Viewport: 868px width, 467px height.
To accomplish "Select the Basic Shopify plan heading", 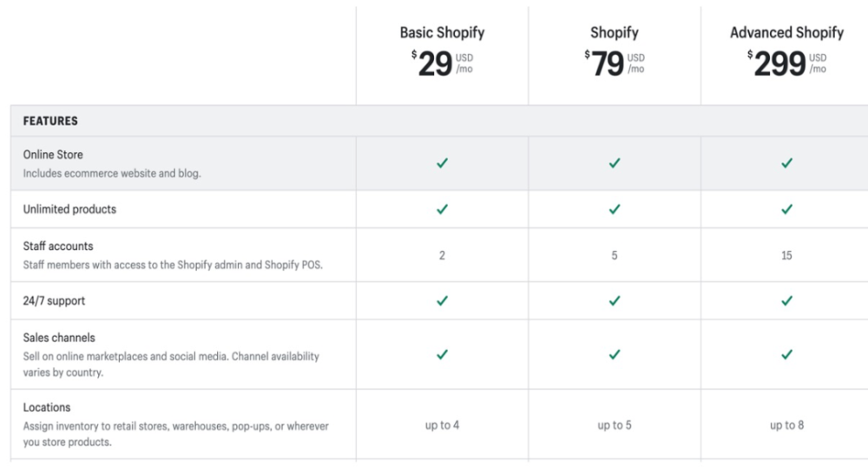I will coord(442,33).
